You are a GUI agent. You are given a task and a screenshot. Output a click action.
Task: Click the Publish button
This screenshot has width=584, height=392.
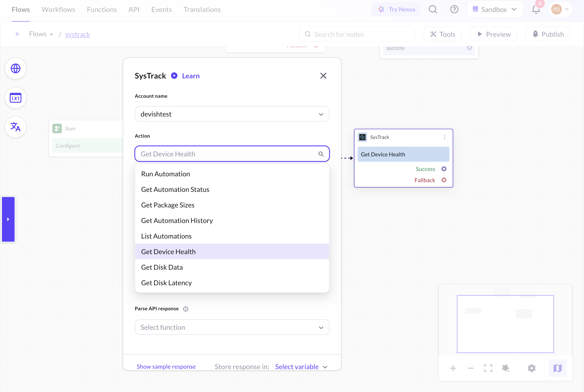pos(547,34)
